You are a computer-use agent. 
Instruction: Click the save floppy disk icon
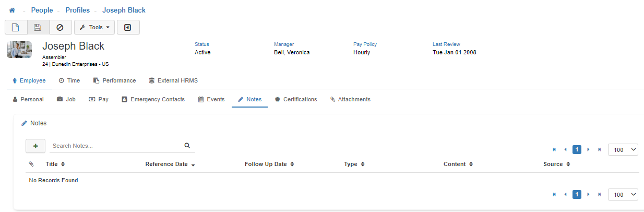(x=38, y=27)
